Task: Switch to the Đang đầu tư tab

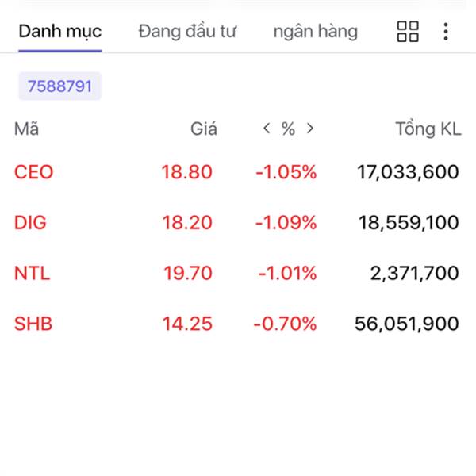Action: 187,32
